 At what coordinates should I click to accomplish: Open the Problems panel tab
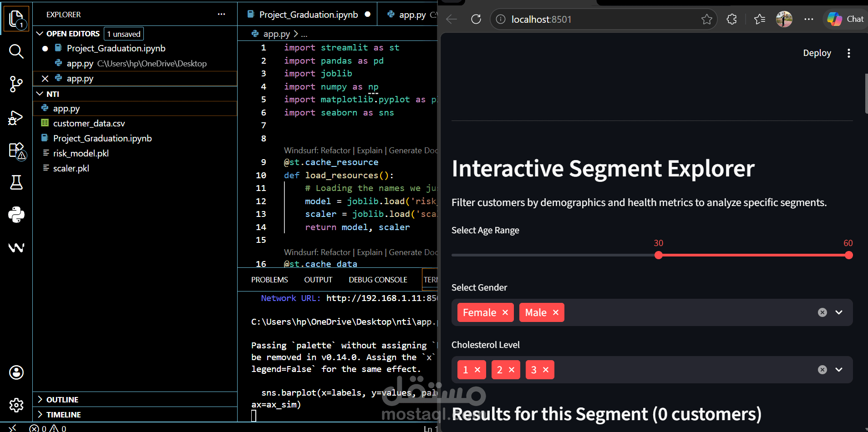click(269, 280)
